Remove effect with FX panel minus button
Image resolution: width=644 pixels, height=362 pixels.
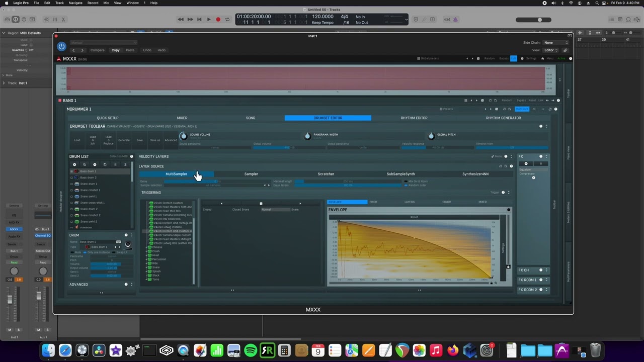point(526,163)
